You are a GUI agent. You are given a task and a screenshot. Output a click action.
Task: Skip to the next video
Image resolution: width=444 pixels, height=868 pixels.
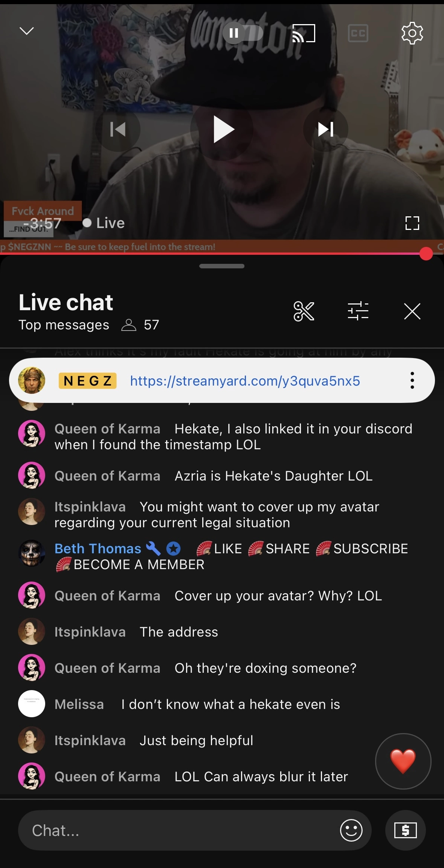(326, 130)
